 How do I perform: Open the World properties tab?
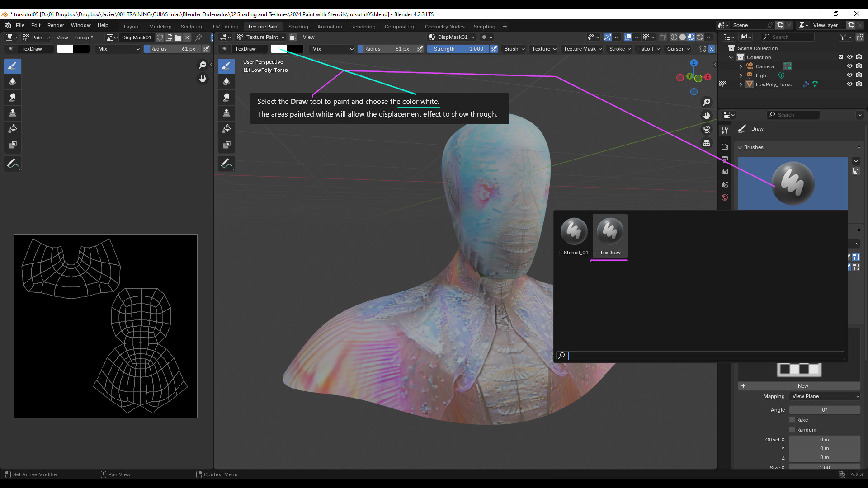coord(725,197)
